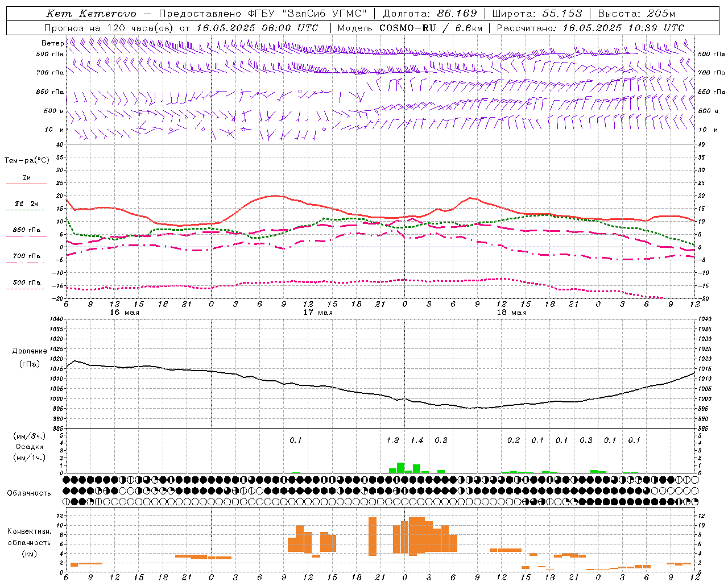The width and height of the screenshot is (728, 582).
Task: Click the latitude value Широта: 55.153
Action: click(x=537, y=14)
